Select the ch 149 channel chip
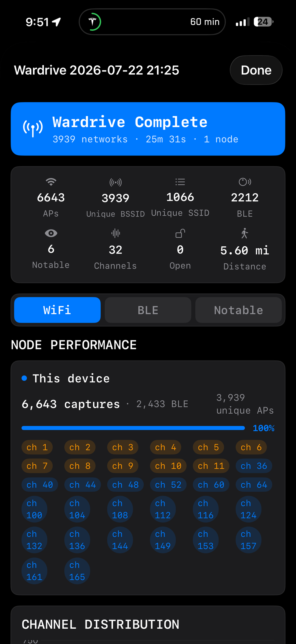The height and width of the screenshot is (644, 296). tap(163, 540)
